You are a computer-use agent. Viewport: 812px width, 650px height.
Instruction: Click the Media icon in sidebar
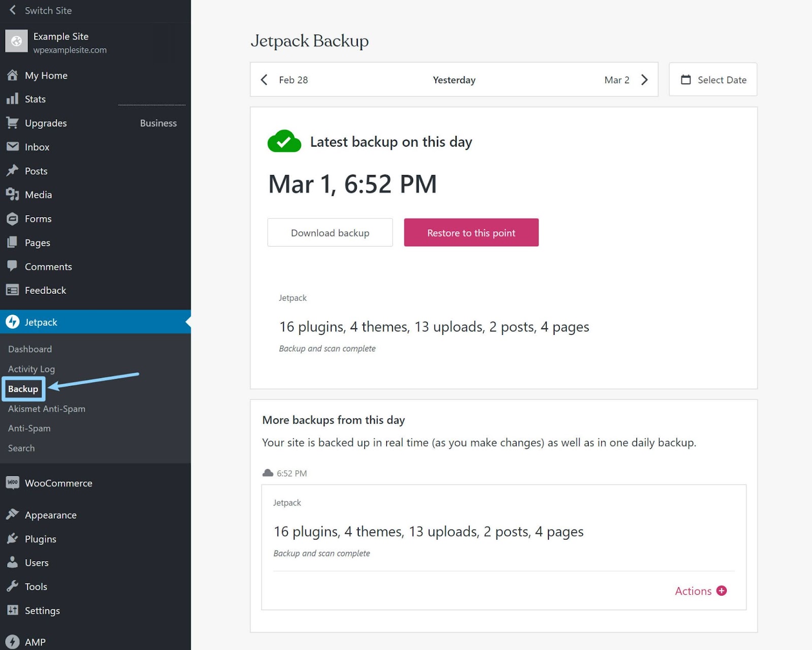13,194
